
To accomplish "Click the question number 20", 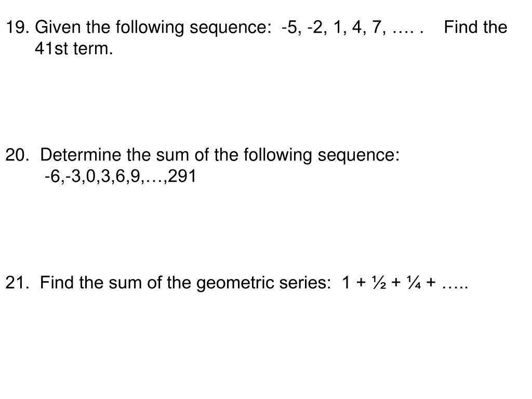I will click(x=17, y=155).
